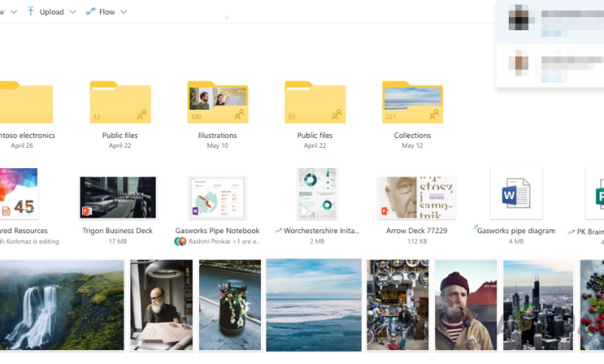Select the Arrow Deck 77229 file name
Image resolution: width=604 pixels, height=364 pixels.
click(x=417, y=231)
